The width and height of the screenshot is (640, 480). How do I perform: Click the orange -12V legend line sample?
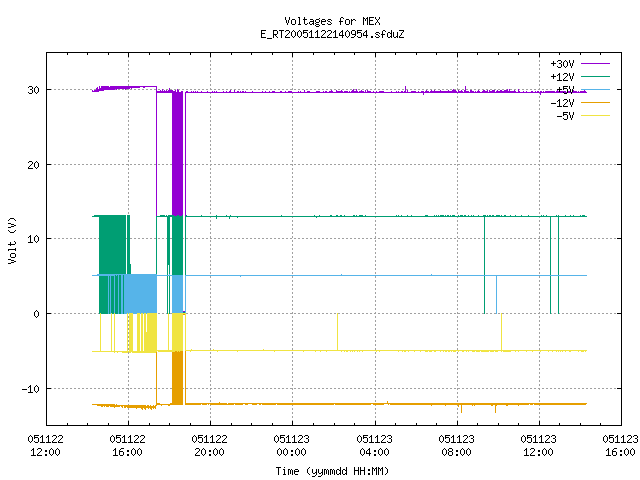coord(595,102)
